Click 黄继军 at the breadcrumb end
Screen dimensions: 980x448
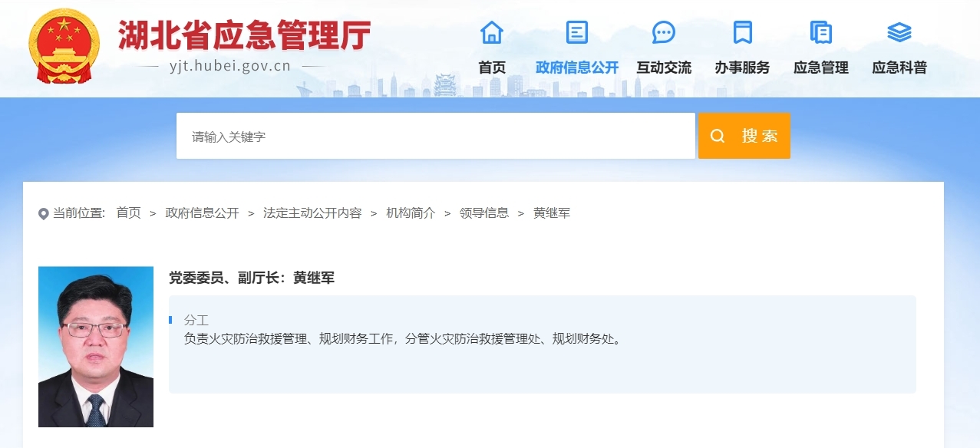click(552, 213)
